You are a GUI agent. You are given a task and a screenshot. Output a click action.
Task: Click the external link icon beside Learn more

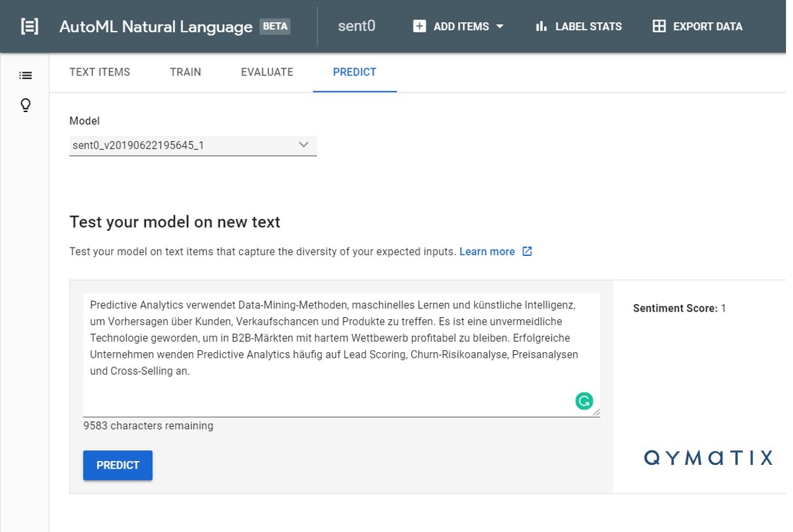click(527, 251)
